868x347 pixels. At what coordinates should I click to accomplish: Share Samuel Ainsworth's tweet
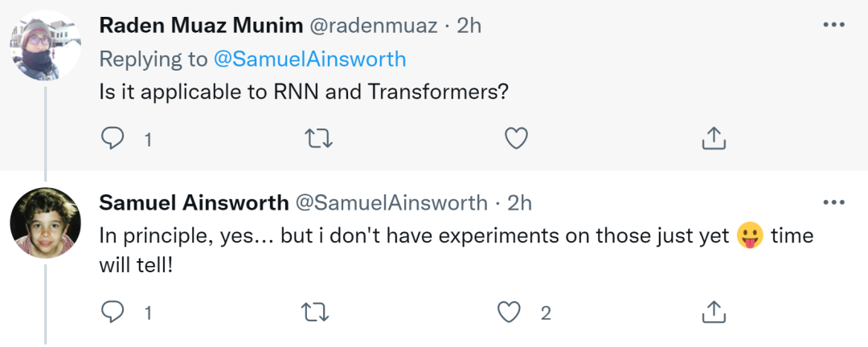coord(714,312)
